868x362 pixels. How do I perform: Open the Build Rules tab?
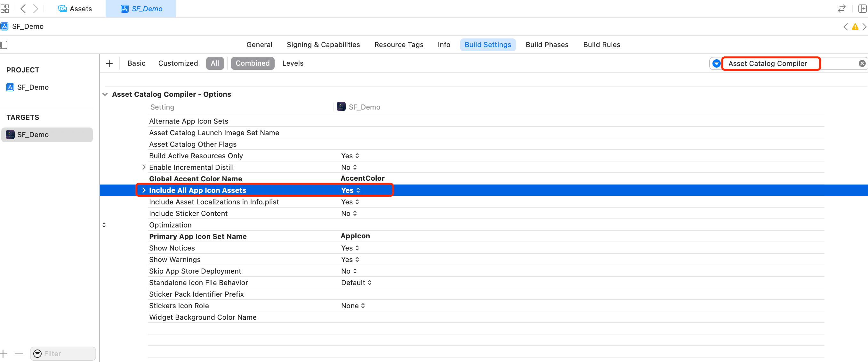[x=601, y=45]
